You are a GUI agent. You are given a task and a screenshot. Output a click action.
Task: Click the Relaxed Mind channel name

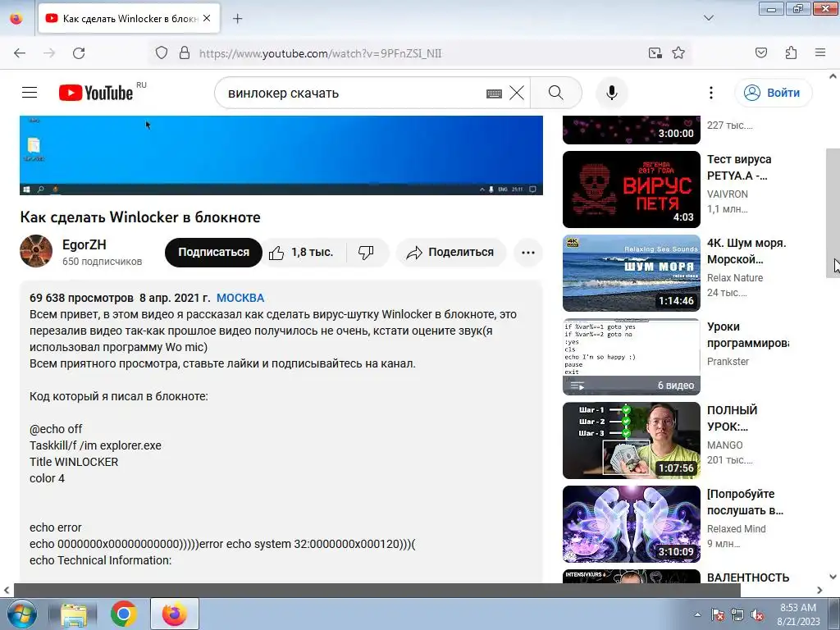coord(737,529)
